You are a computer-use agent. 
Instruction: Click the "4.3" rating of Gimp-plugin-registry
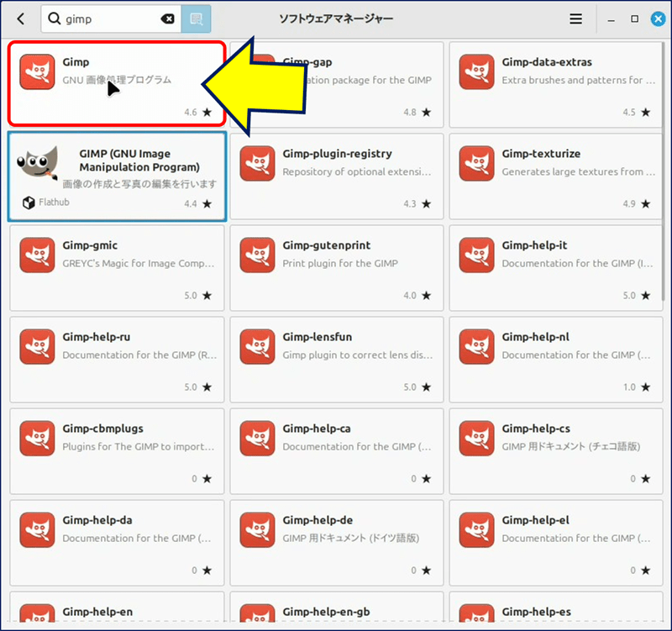coord(410,203)
